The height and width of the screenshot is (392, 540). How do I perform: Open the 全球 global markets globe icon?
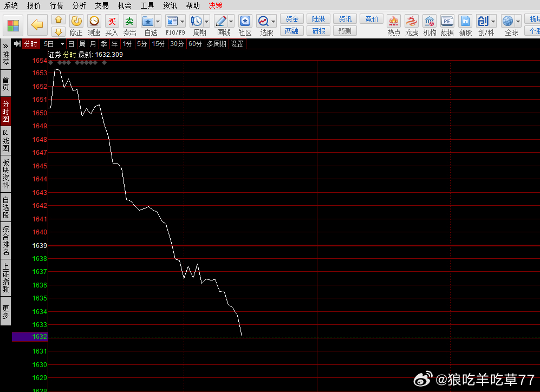click(x=508, y=21)
